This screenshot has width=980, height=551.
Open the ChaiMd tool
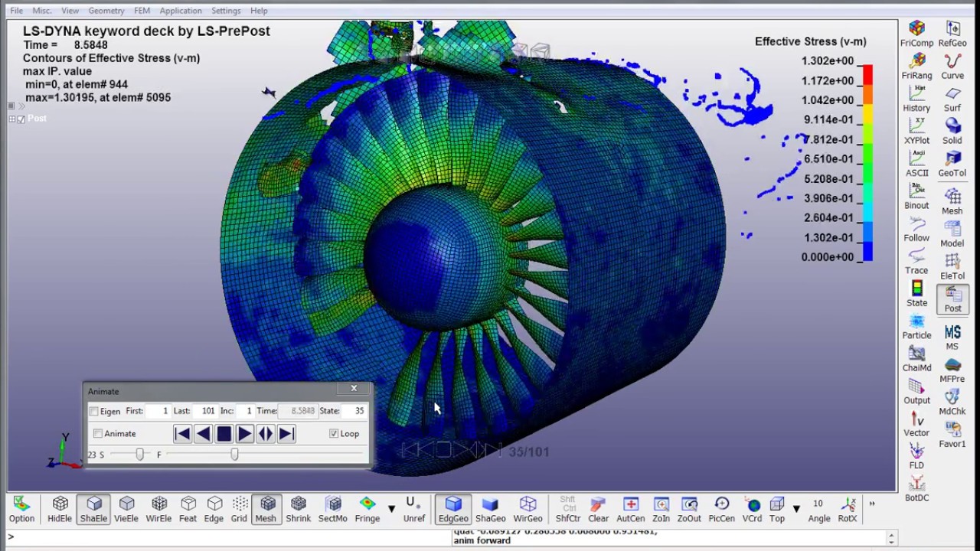tap(916, 360)
